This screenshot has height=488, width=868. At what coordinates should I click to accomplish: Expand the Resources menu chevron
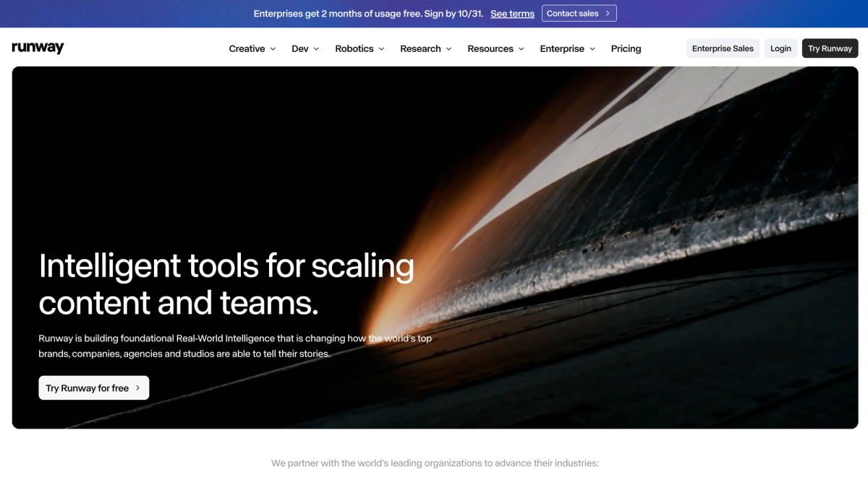coord(521,49)
